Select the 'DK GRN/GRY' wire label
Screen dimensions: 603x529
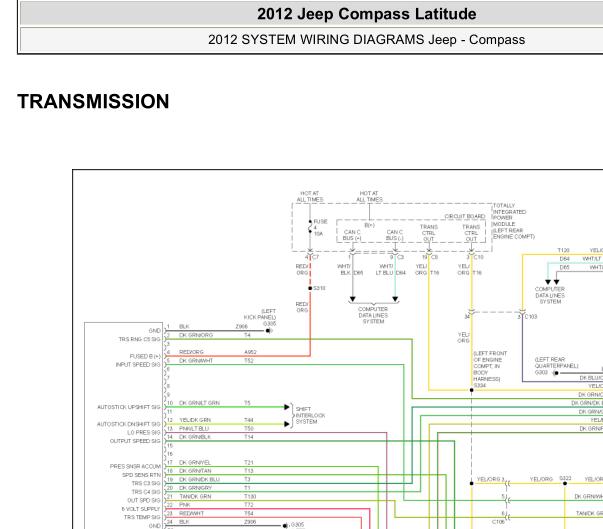pos(195,488)
